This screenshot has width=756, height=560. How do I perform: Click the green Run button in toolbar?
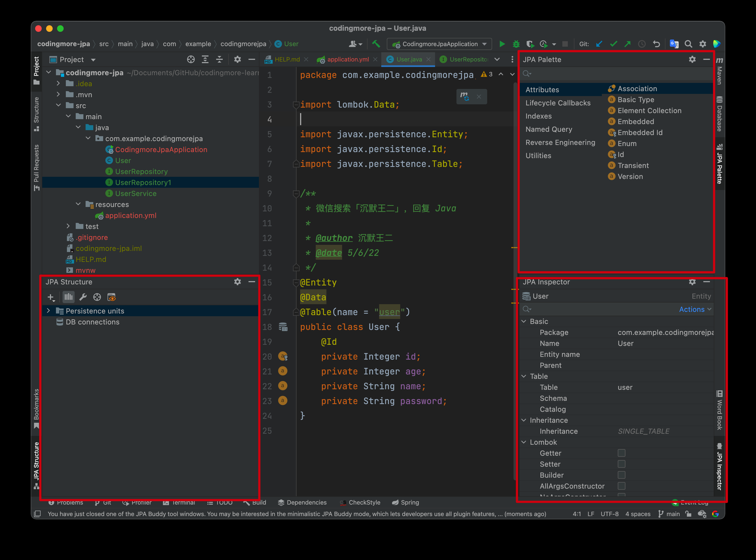502,44
